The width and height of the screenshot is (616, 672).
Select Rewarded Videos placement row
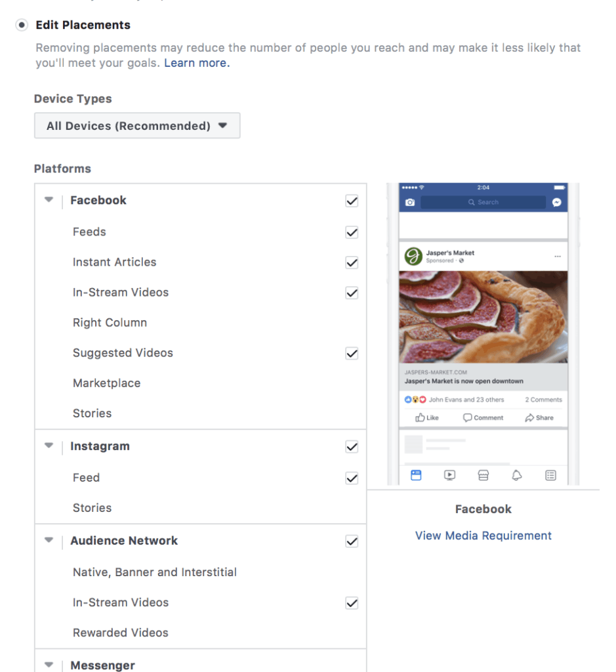201,633
